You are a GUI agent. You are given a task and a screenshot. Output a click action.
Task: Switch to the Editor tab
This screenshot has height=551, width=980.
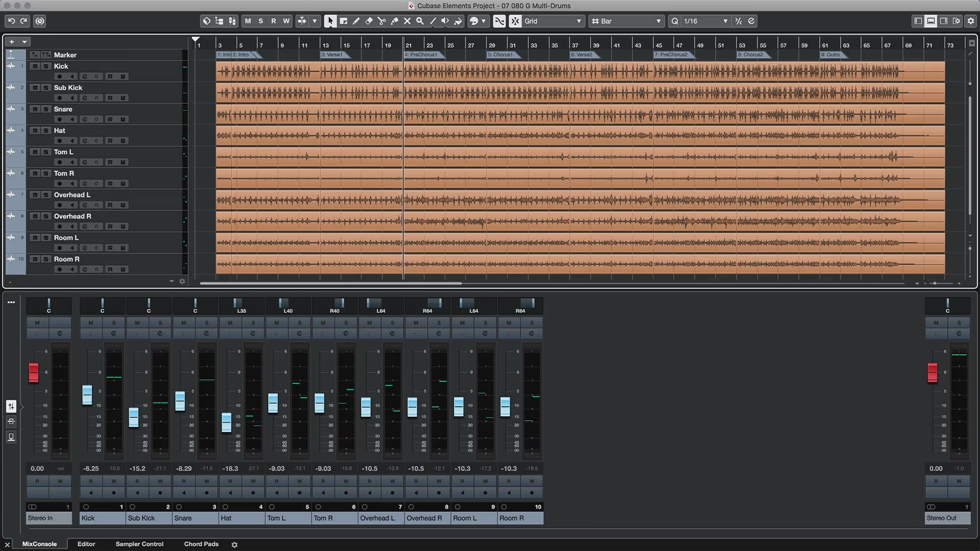click(86, 544)
